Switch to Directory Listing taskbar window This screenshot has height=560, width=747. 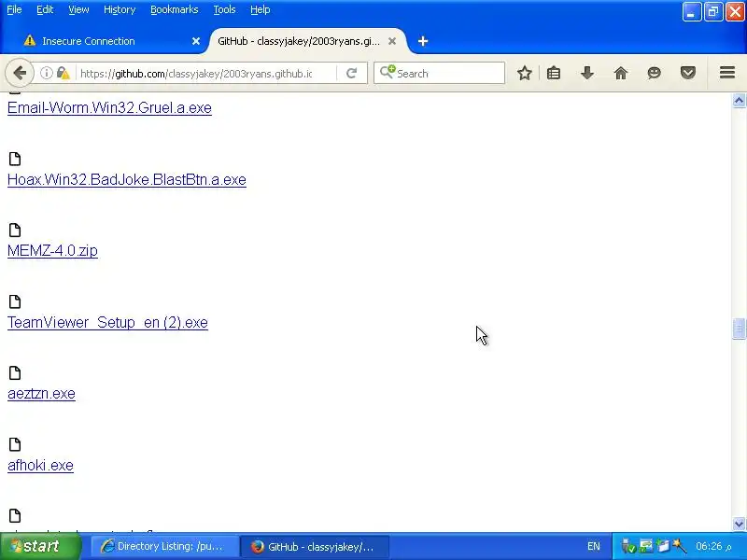(164, 547)
